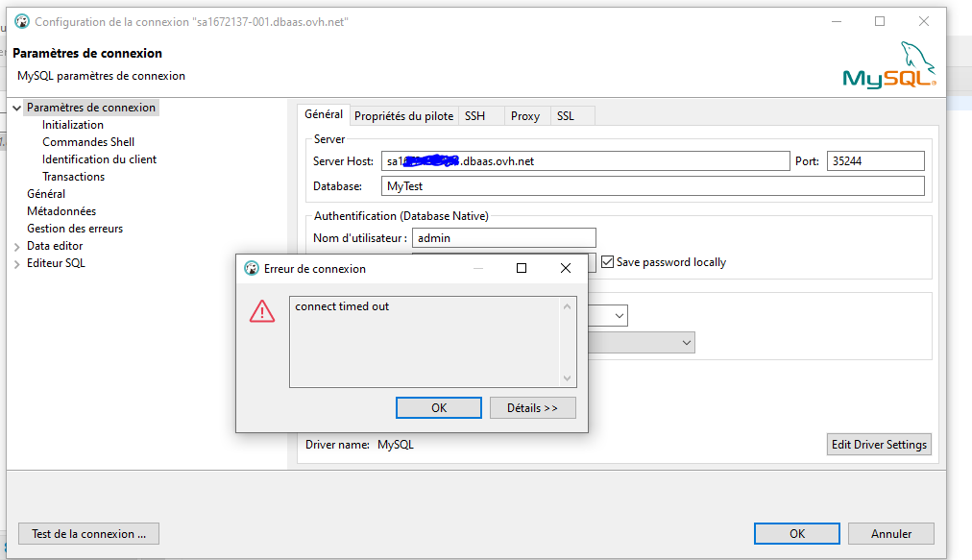This screenshot has width=972, height=560.
Task: Click the error message scrollbar down arrow
Action: tap(567, 378)
